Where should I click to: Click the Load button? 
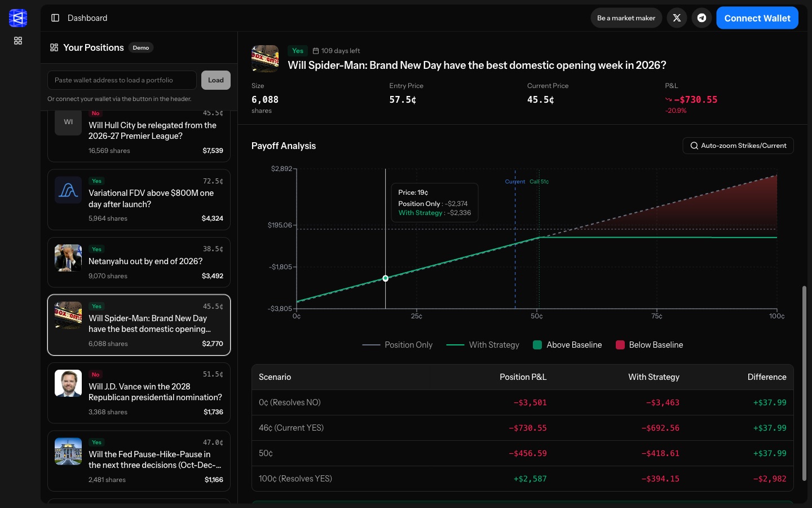coord(216,80)
